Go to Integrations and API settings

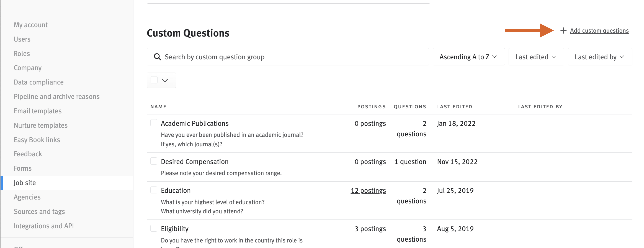pos(44,226)
